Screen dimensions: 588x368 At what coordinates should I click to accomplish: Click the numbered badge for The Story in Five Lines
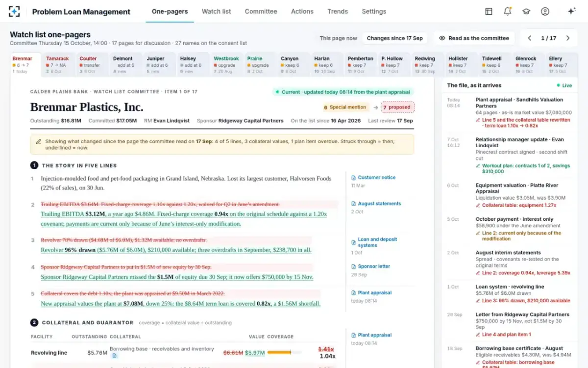point(34,165)
